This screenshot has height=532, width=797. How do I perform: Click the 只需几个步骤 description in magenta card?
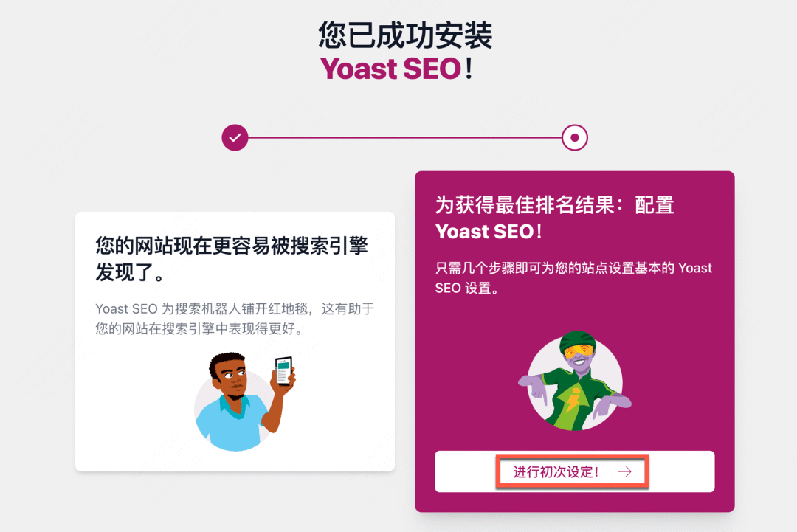[x=573, y=278]
